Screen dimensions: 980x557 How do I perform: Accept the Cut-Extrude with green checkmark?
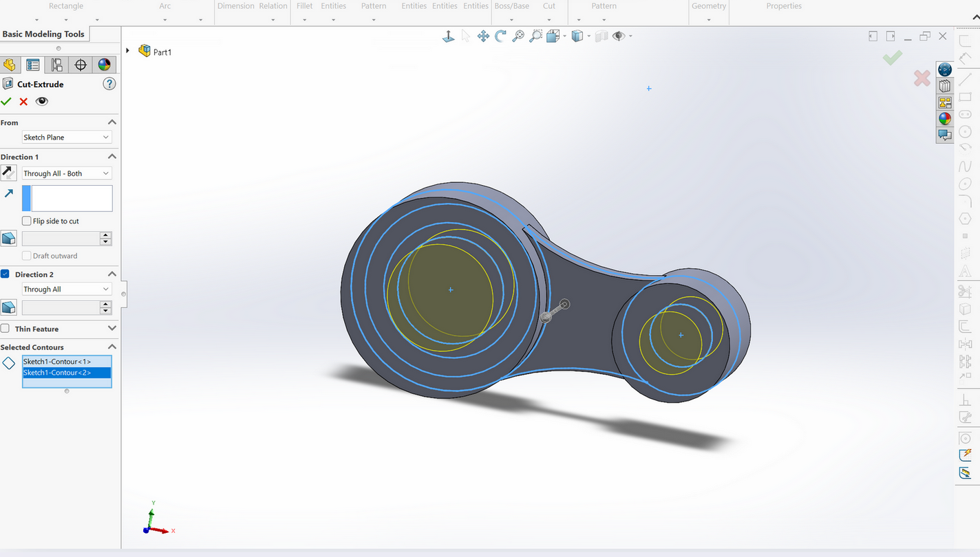pos(6,101)
